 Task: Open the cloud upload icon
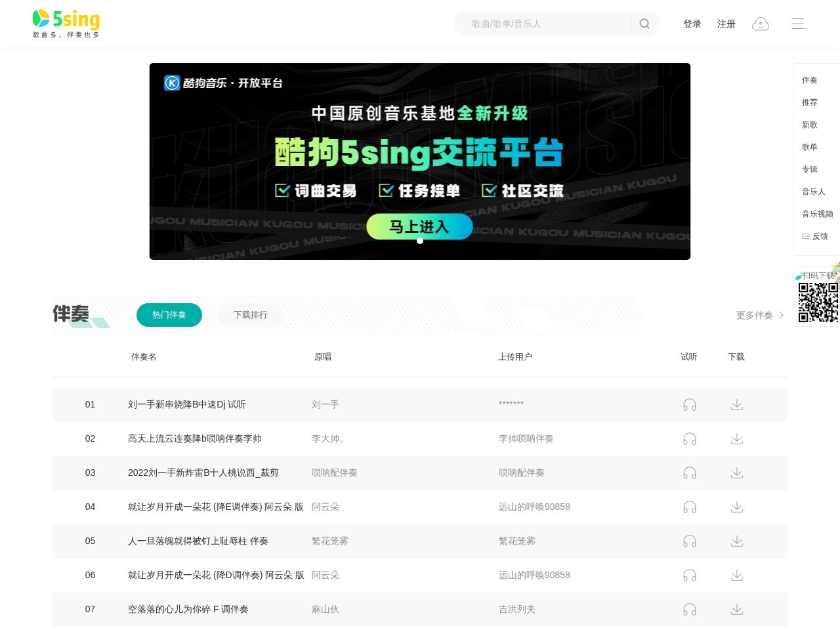coord(760,24)
